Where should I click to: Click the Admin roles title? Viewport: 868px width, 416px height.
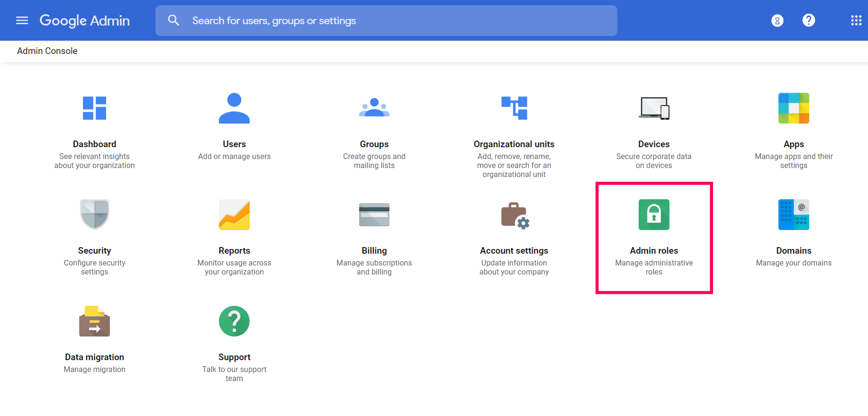(654, 251)
